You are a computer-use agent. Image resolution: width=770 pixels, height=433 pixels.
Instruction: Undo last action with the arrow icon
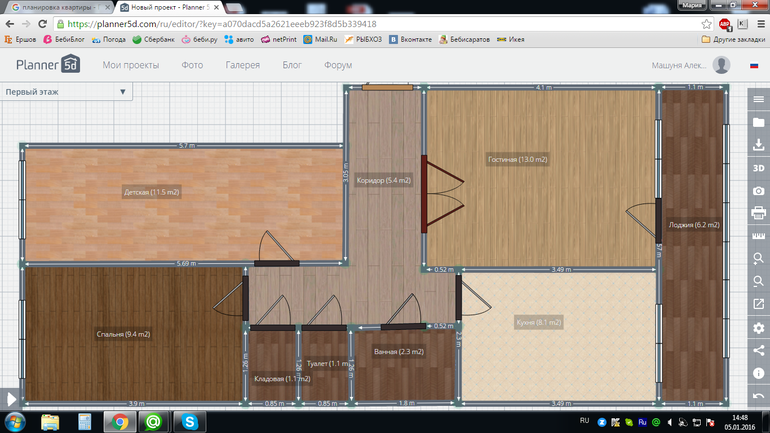(759, 396)
